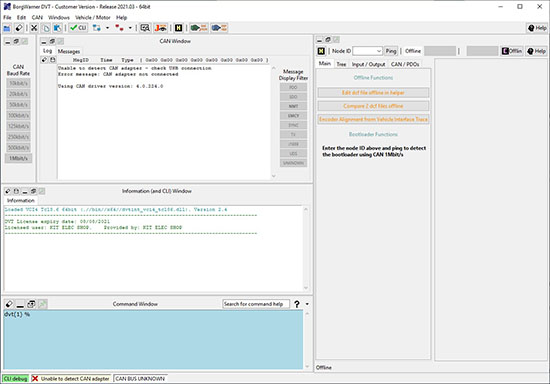
Task: Toggle SDO message display filter
Action: [x=293, y=96]
